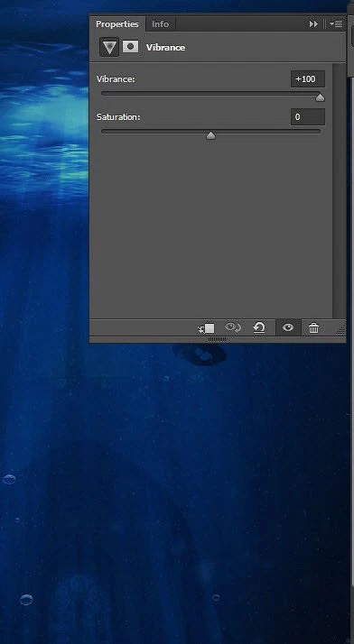The image size is (354, 644).
Task: Click the Saturation value field
Action: coord(308,117)
